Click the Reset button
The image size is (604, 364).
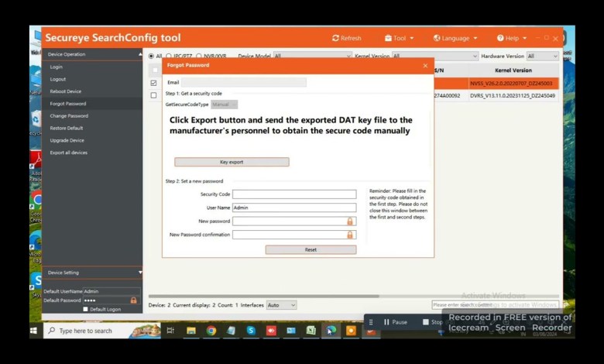coord(311,249)
